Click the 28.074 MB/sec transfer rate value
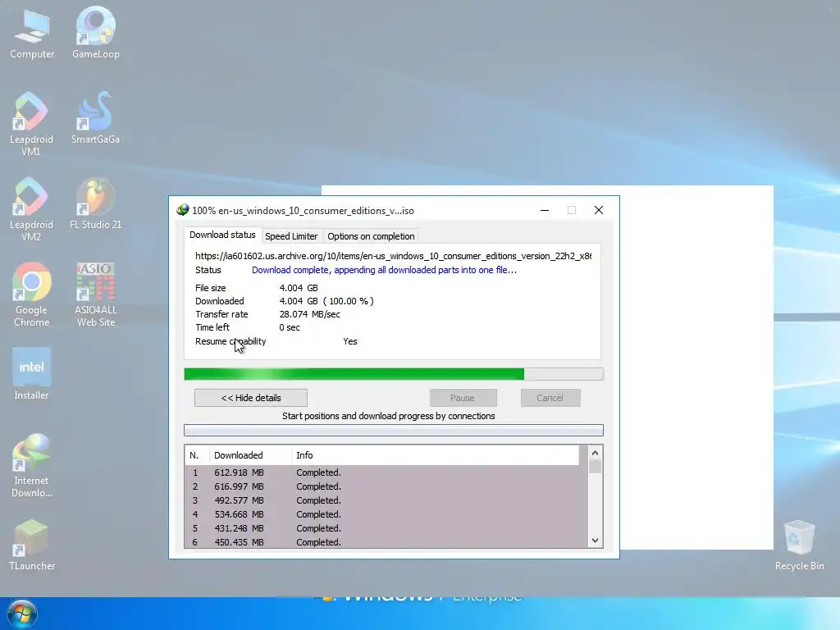 click(309, 314)
